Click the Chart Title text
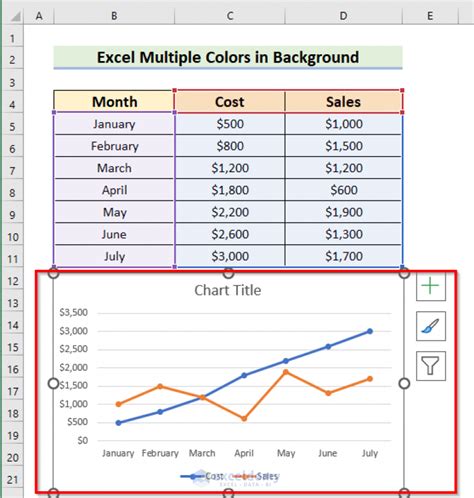This screenshot has width=474, height=498. (x=228, y=290)
